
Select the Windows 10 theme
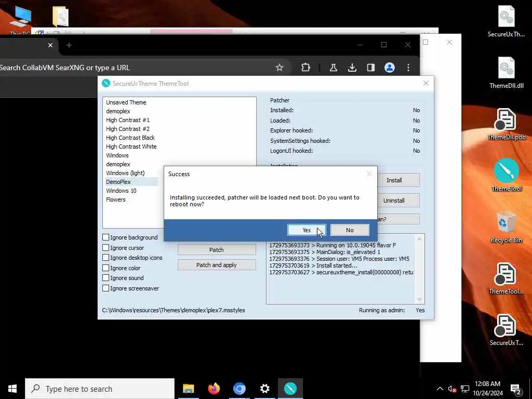[121, 191]
